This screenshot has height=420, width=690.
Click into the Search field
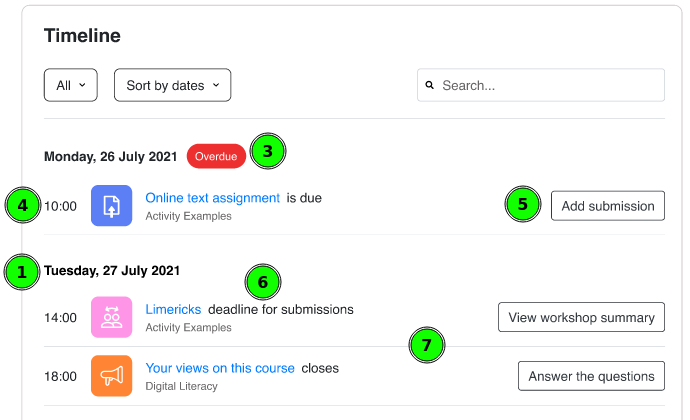pyautogui.click(x=541, y=85)
